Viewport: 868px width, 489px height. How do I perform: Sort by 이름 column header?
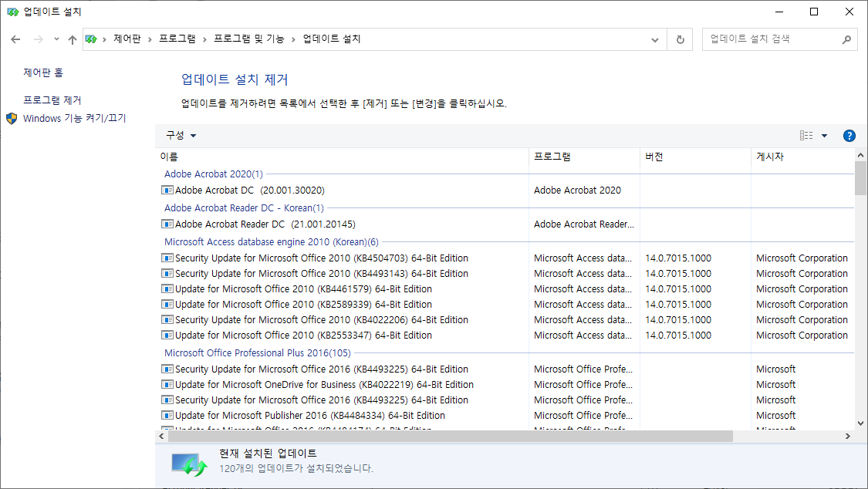click(343, 157)
